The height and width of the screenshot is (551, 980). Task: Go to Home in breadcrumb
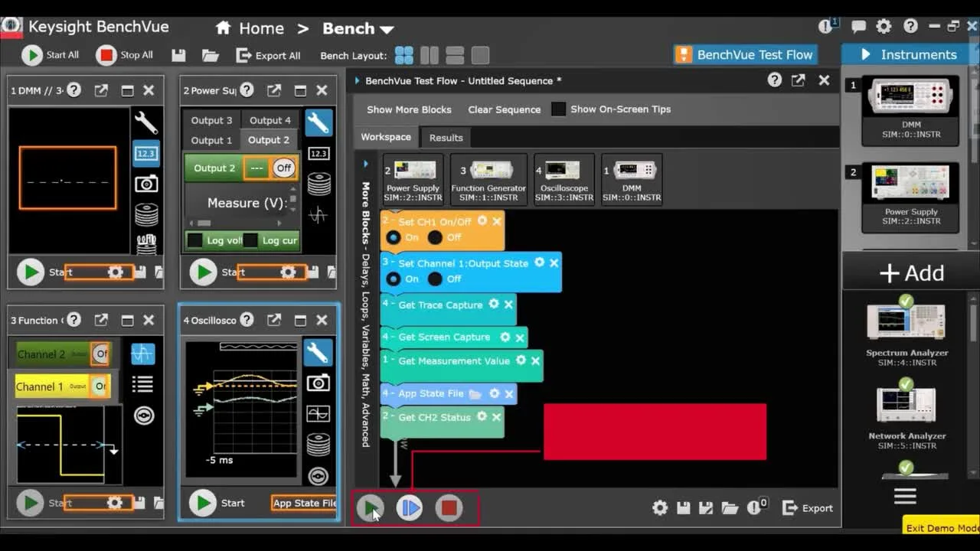[x=250, y=28]
